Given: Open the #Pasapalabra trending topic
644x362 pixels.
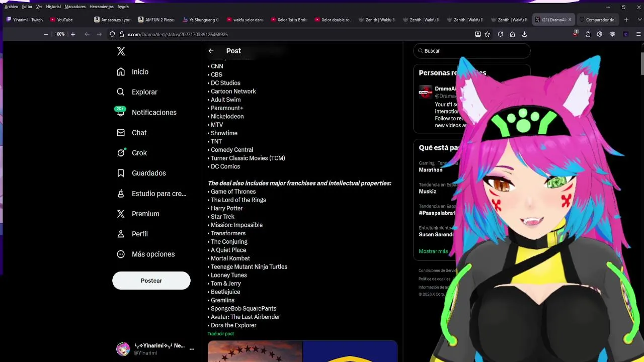Looking at the screenshot, I should [x=437, y=213].
